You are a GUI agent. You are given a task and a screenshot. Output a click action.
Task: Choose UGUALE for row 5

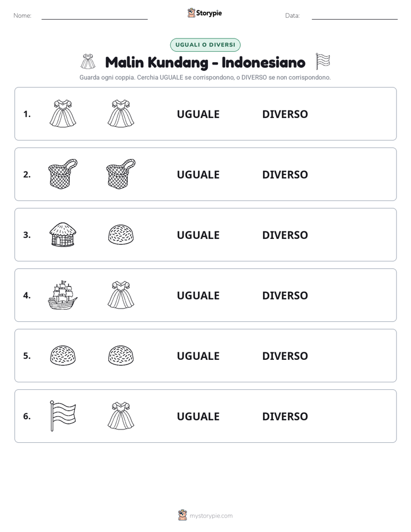point(198,356)
